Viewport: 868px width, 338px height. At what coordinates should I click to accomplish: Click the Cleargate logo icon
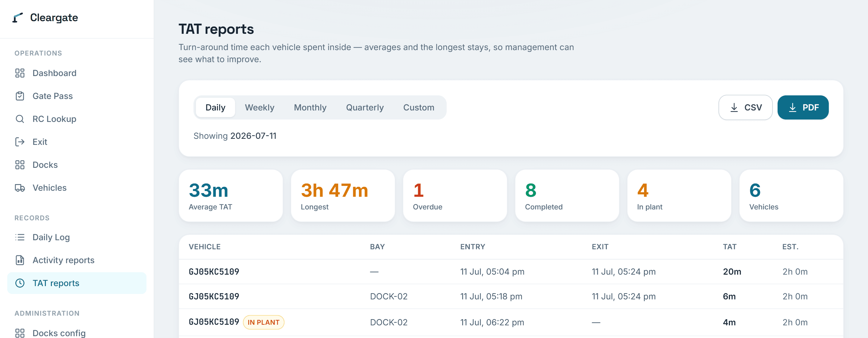[17, 18]
